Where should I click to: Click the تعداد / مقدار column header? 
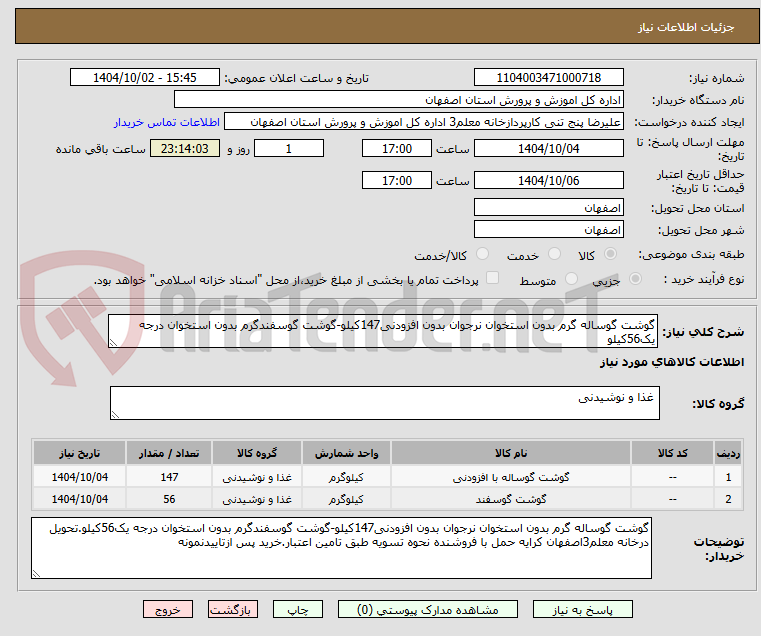coord(169,453)
